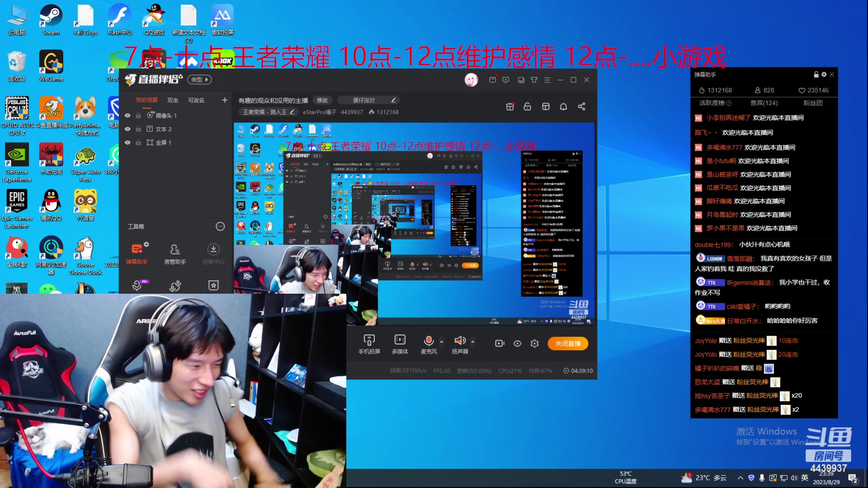Screen dimensions: 868x488
Task: Select the 粉丝团 tab
Action: tap(813, 103)
